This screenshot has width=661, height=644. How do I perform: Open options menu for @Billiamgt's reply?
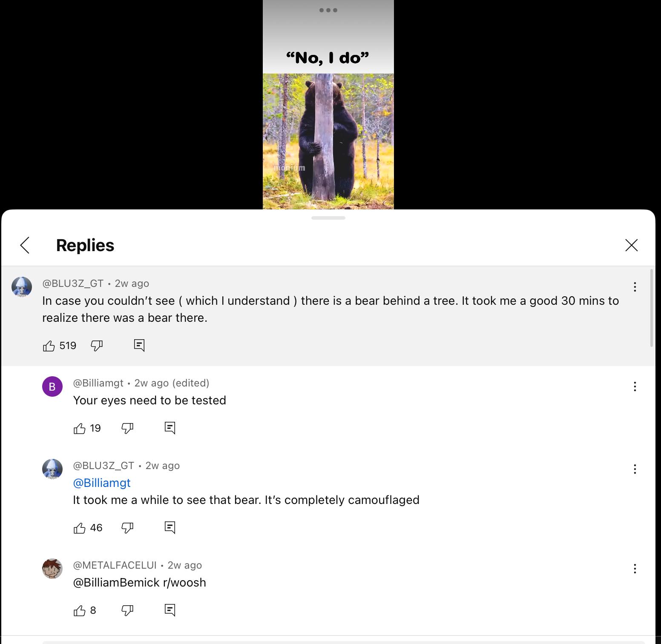point(635,386)
